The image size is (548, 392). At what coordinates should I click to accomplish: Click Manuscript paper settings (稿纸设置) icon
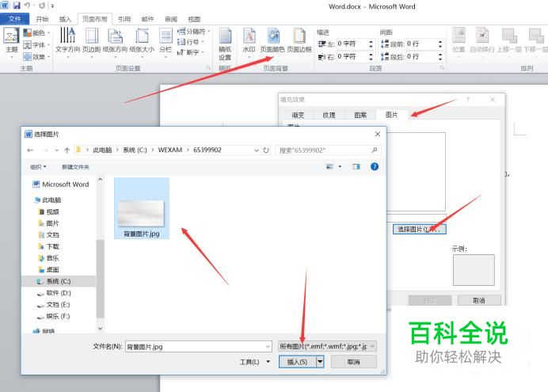coord(225,44)
